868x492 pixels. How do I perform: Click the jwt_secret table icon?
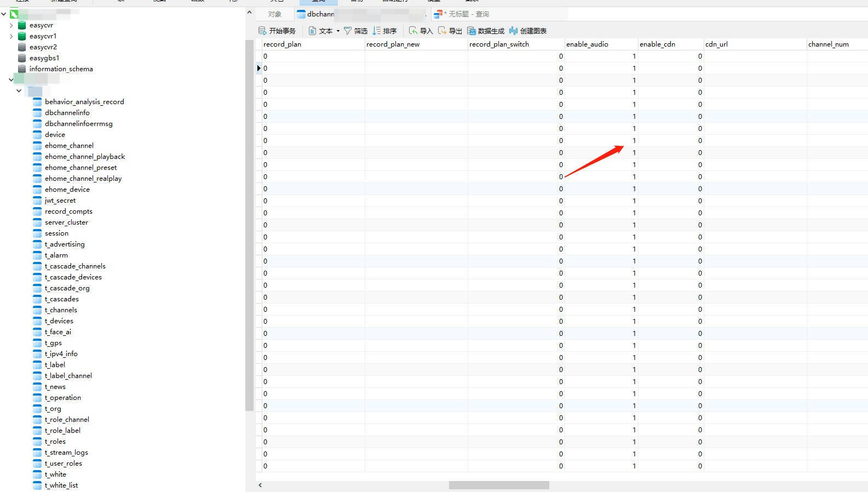click(37, 201)
